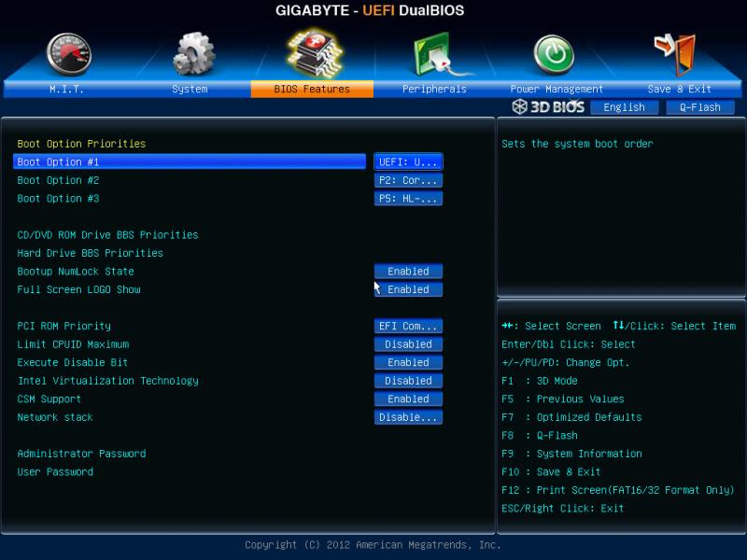Click the American Megatrends copyright text

coord(373,545)
